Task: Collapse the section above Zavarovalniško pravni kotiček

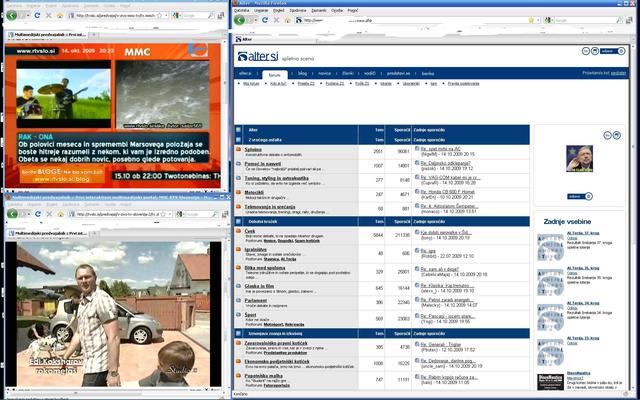Action: click(238, 333)
